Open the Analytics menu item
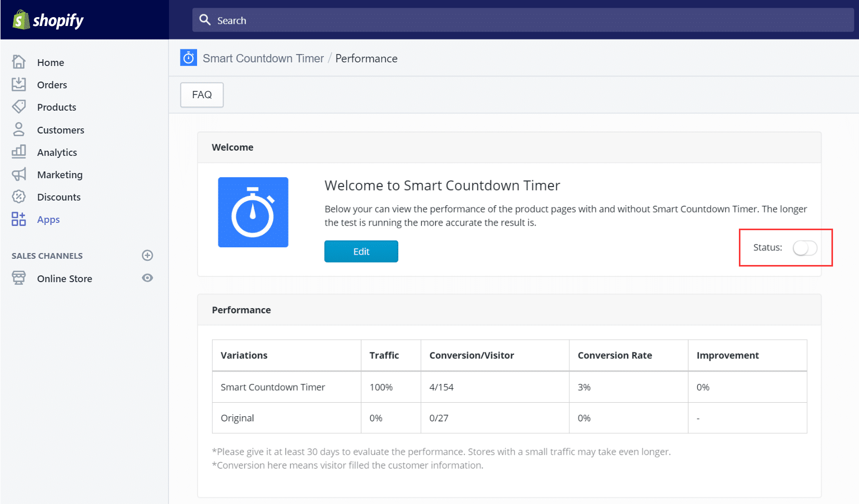Screen dimensions: 859x504 (57, 152)
